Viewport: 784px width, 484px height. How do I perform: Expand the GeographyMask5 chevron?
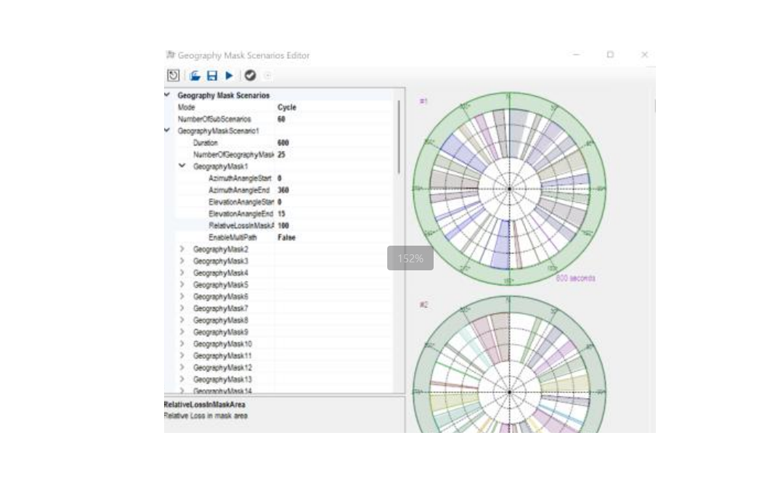(x=181, y=285)
